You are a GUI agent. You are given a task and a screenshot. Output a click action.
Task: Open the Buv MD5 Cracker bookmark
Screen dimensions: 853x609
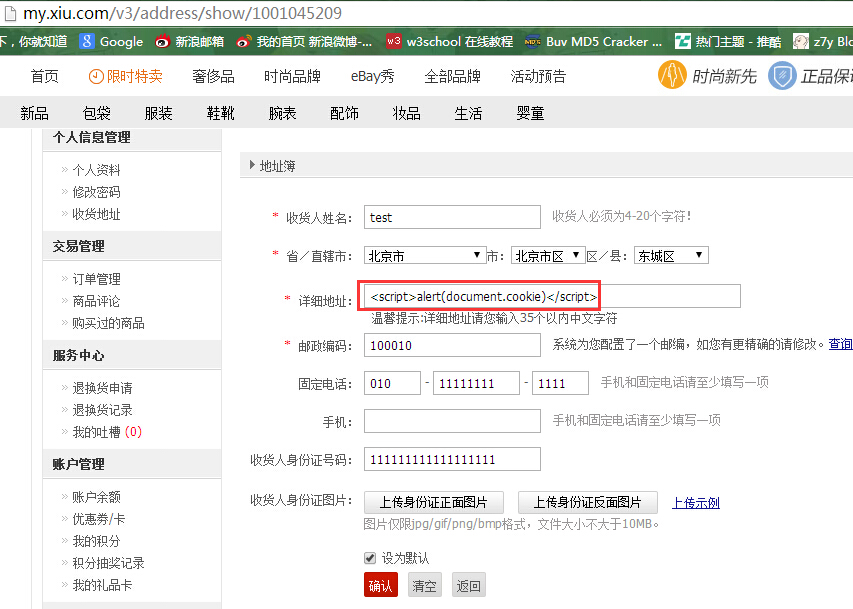tap(594, 41)
